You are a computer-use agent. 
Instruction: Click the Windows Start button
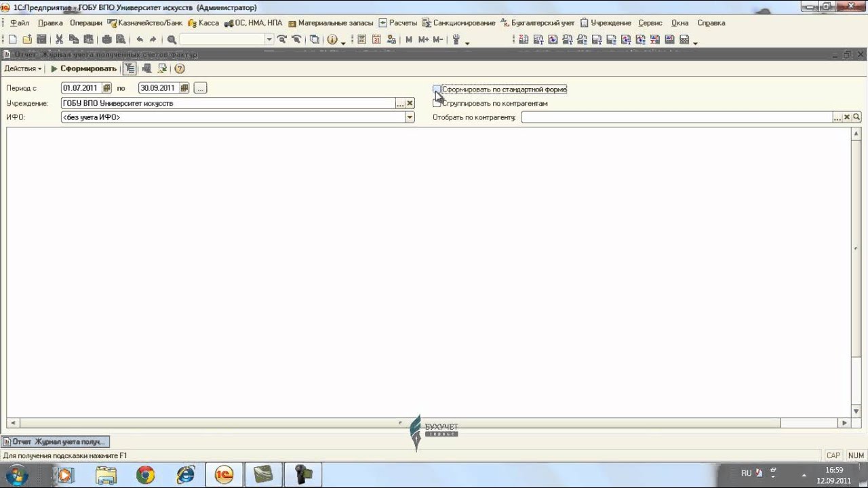click(x=16, y=474)
